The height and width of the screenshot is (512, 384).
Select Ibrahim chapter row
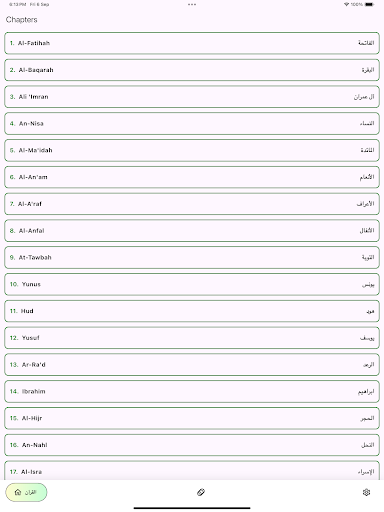[x=192, y=391]
